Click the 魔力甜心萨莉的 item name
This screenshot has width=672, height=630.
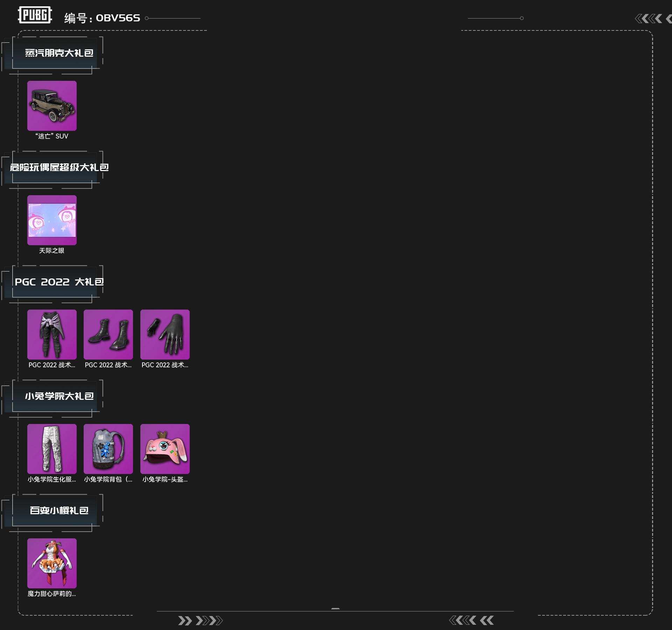52,594
